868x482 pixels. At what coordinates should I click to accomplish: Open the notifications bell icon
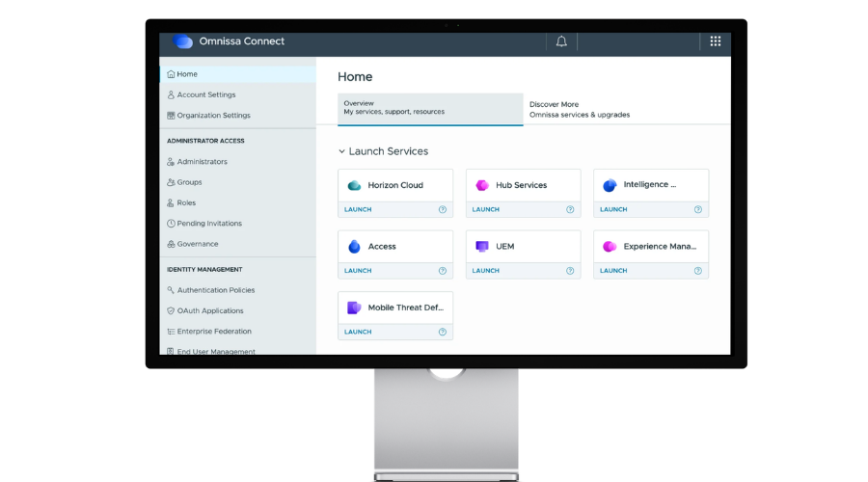tap(561, 41)
